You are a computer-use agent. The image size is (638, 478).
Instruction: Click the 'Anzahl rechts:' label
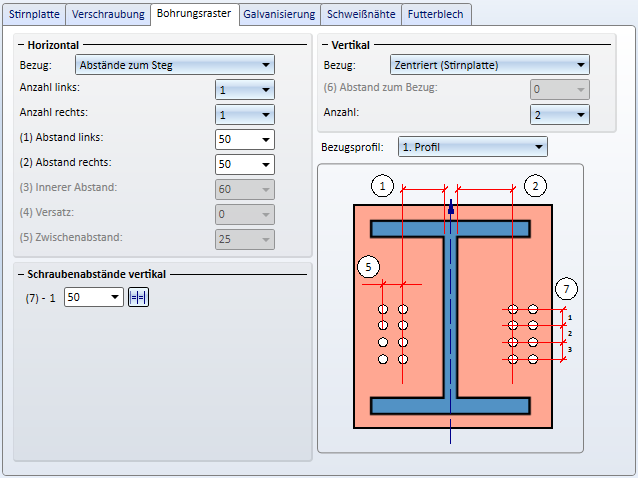(54, 112)
